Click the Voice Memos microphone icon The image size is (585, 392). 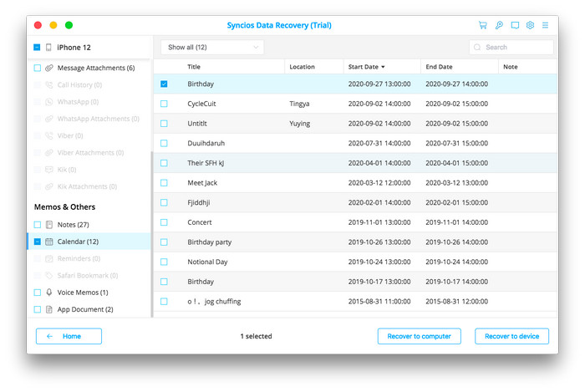pyautogui.click(x=48, y=293)
